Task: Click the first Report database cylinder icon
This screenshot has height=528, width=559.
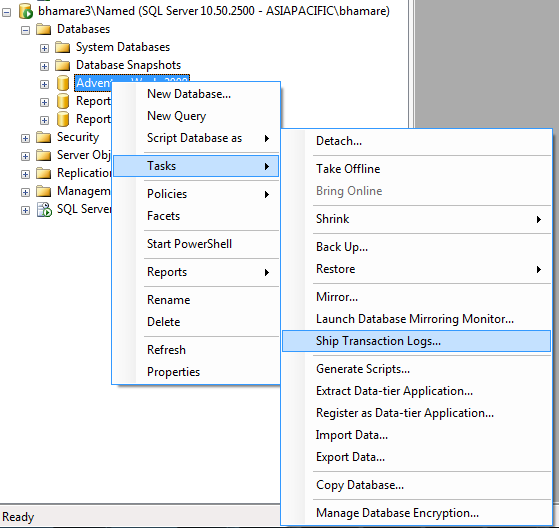Action: [x=63, y=101]
